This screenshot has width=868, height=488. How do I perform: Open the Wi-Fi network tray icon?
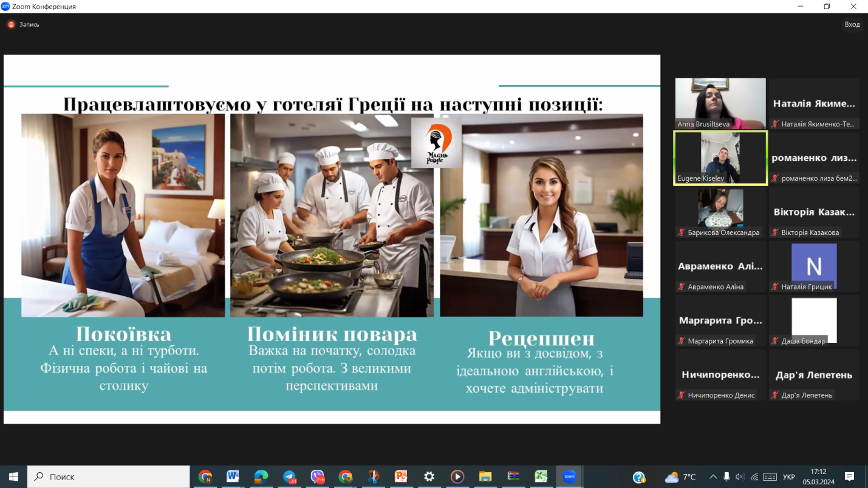(x=754, y=477)
